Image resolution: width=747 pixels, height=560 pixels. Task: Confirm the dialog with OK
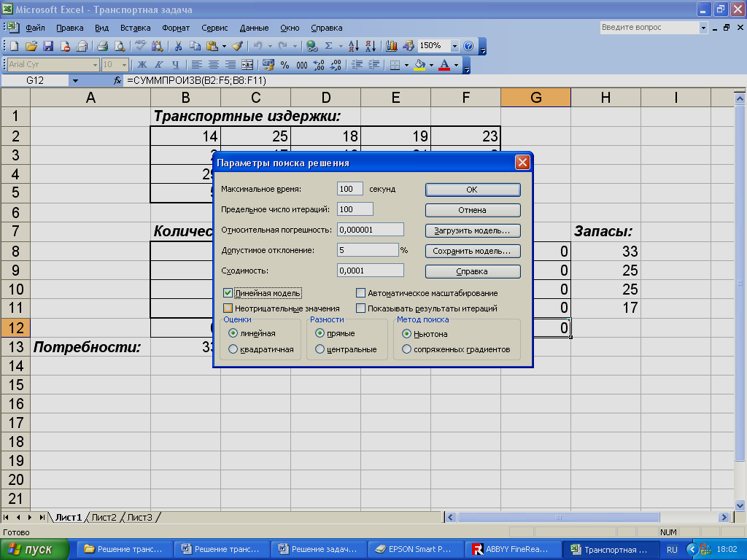click(473, 190)
